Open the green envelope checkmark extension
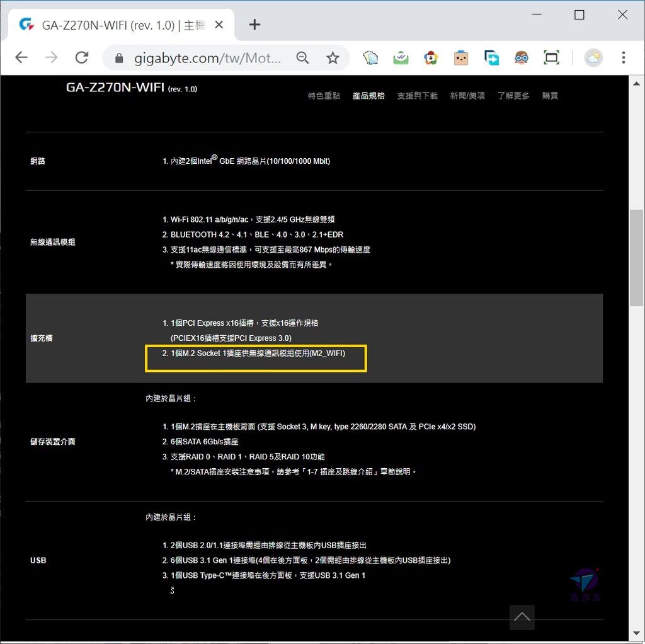This screenshot has height=644, width=645. 401,57
